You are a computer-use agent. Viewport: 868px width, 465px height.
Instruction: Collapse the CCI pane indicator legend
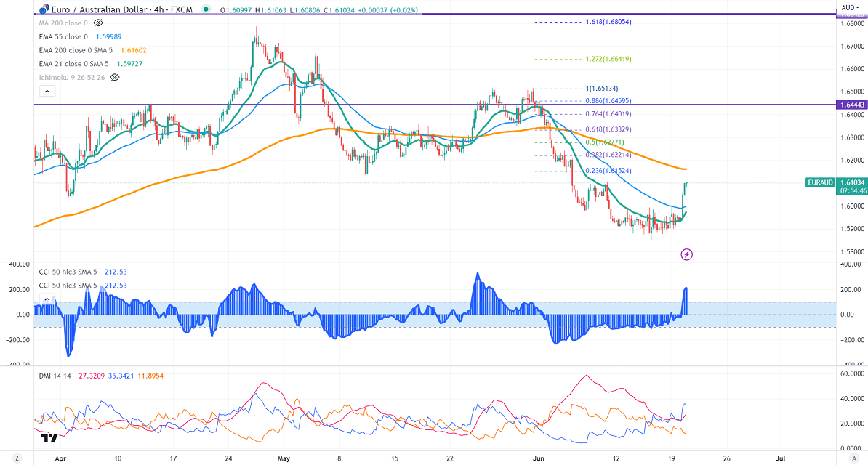coord(47,299)
